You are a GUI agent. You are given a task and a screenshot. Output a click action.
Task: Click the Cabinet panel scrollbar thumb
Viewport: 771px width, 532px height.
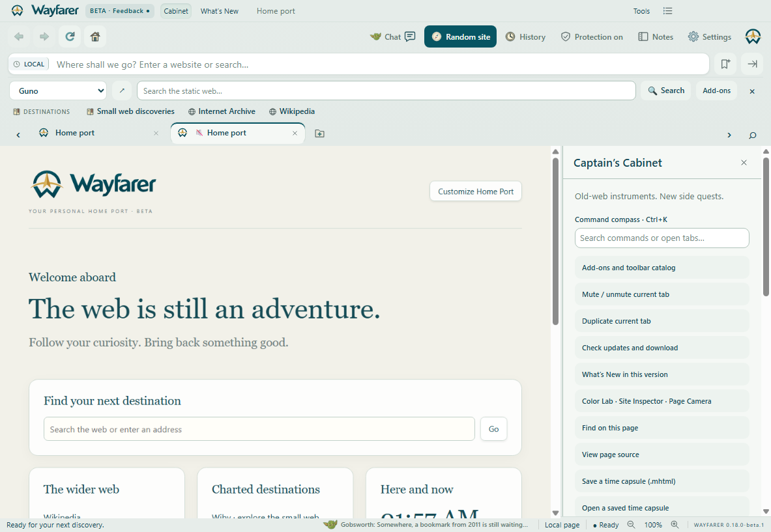[766, 227]
